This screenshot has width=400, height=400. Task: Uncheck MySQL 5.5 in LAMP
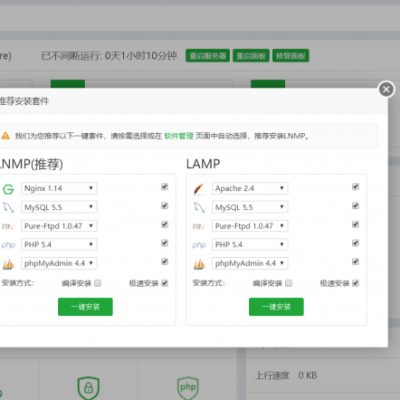click(x=355, y=206)
